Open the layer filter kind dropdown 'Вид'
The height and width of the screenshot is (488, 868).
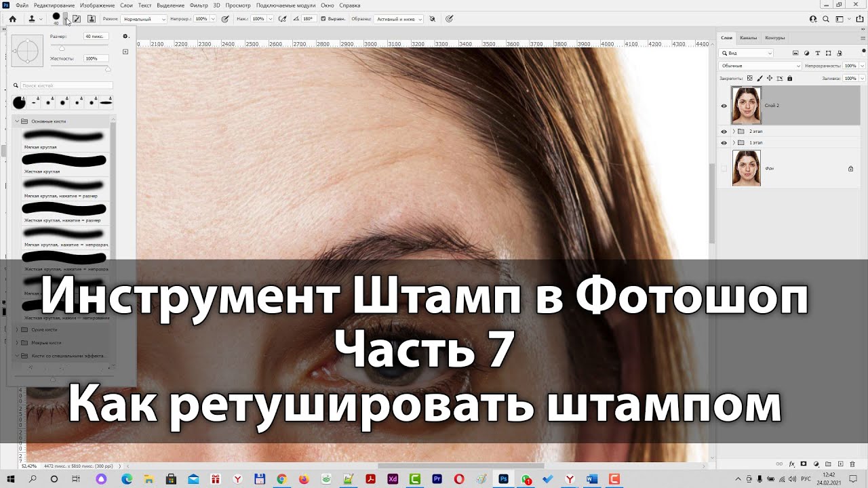click(747, 53)
